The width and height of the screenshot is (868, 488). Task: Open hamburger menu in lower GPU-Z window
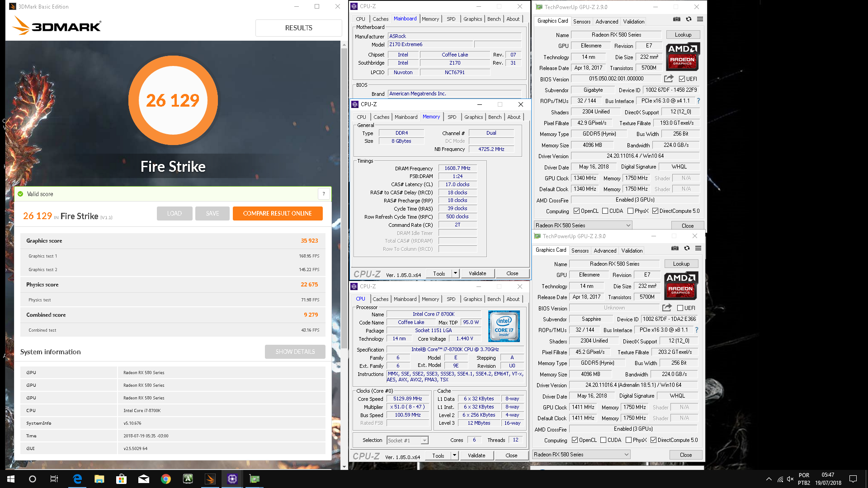(x=698, y=248)
